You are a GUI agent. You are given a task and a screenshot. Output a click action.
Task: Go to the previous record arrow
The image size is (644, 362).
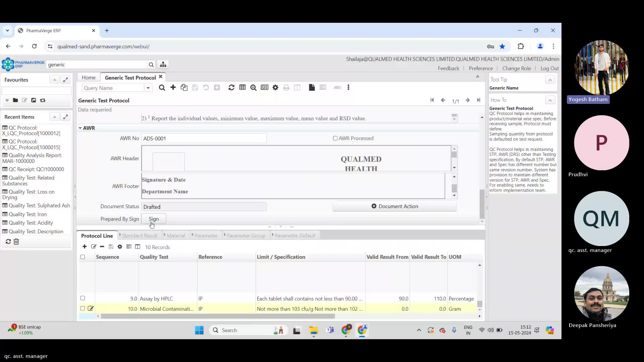point(443,100)
